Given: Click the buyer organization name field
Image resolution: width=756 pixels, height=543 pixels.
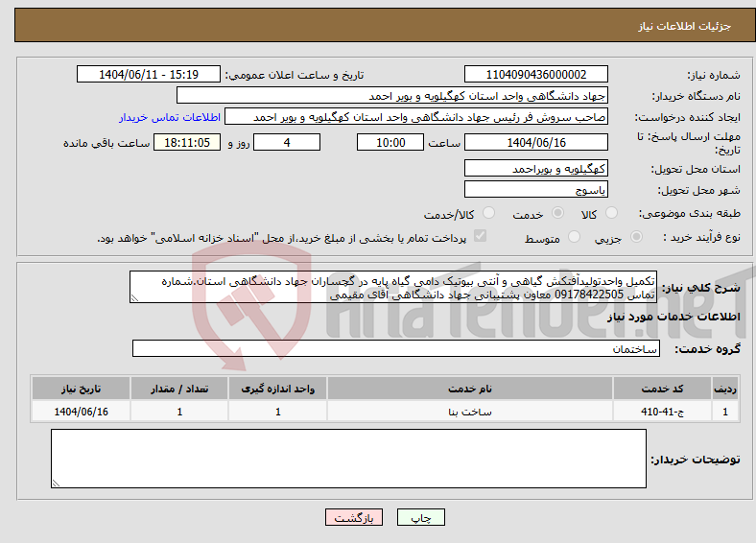Looking at the screenshot, I should (392, 96).
